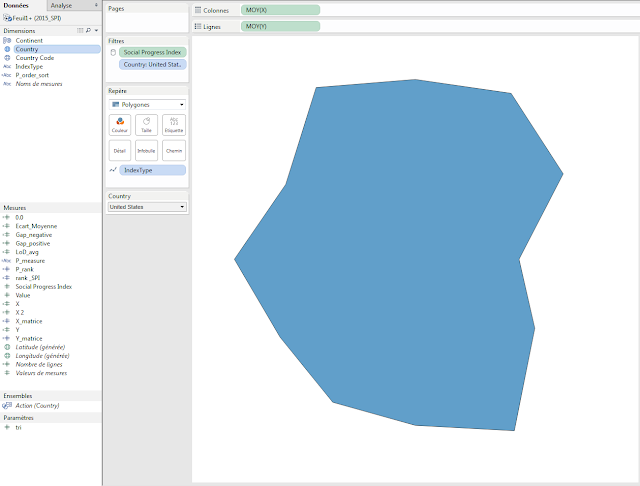640x486 pixels.
Task: Click the Abc icon beside P_measure
Action: (x=7, y=261)
